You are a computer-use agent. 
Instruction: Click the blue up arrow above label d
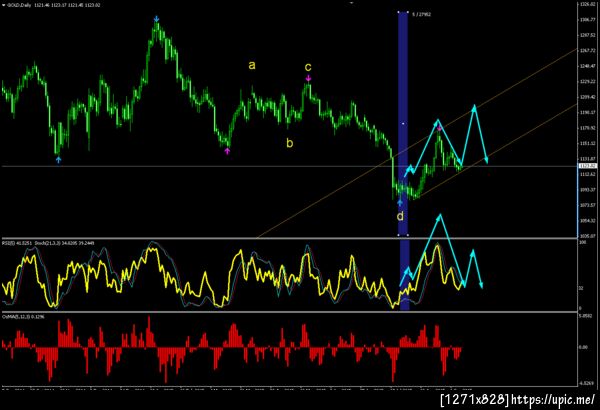[x=400, y=203]
